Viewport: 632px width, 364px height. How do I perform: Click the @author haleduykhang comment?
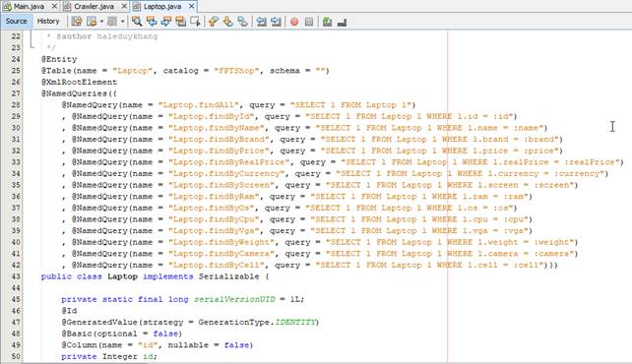[x=107, y=36]
